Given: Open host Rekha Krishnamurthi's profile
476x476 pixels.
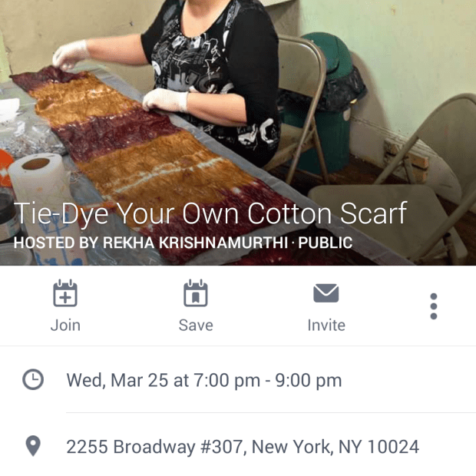Looking at the screenshot, I should pos(195,243).
